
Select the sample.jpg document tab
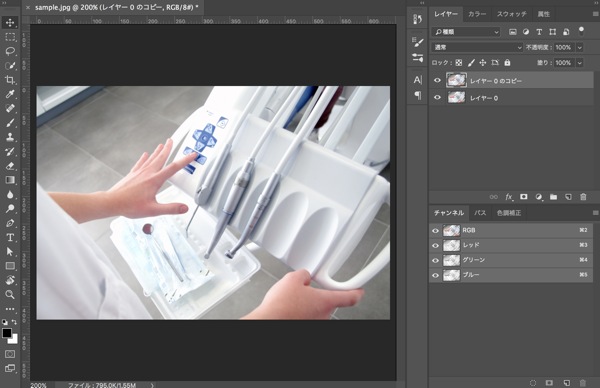[x=117, y=7]
